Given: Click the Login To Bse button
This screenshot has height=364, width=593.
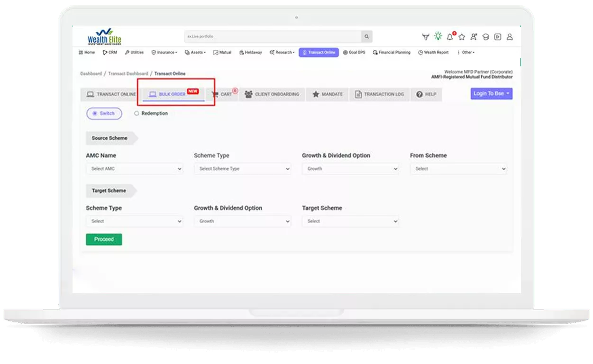Looking at the screenshot, I should pos(491,94).
